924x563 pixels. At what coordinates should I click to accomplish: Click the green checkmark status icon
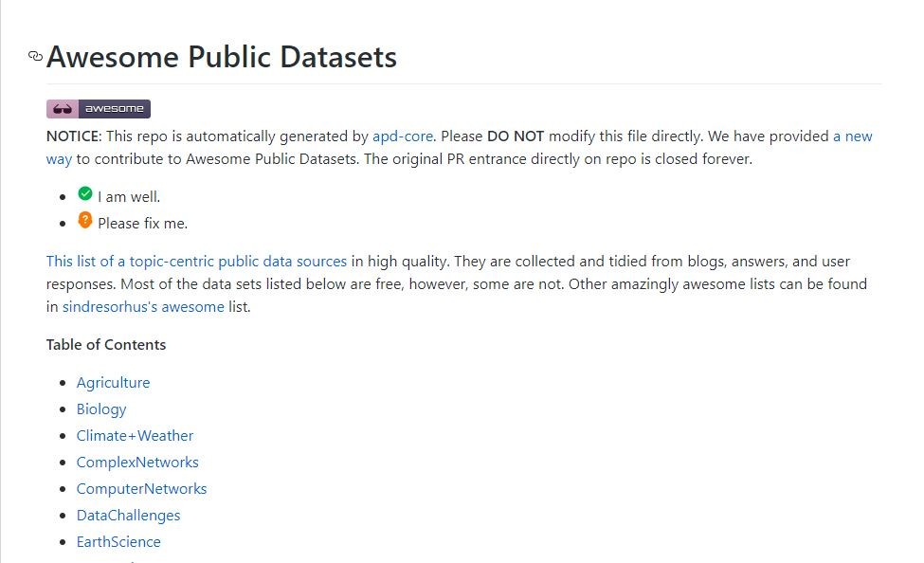(x=85, y=194)
